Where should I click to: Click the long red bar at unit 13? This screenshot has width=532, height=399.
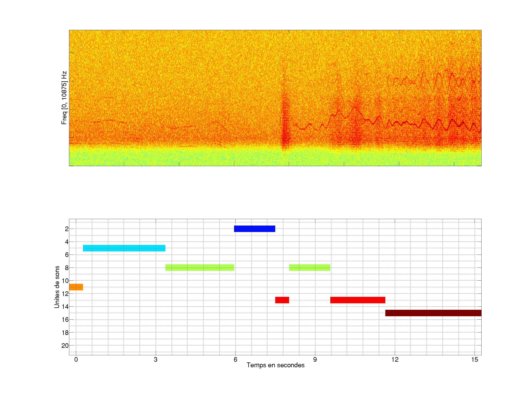click(357, 300)
